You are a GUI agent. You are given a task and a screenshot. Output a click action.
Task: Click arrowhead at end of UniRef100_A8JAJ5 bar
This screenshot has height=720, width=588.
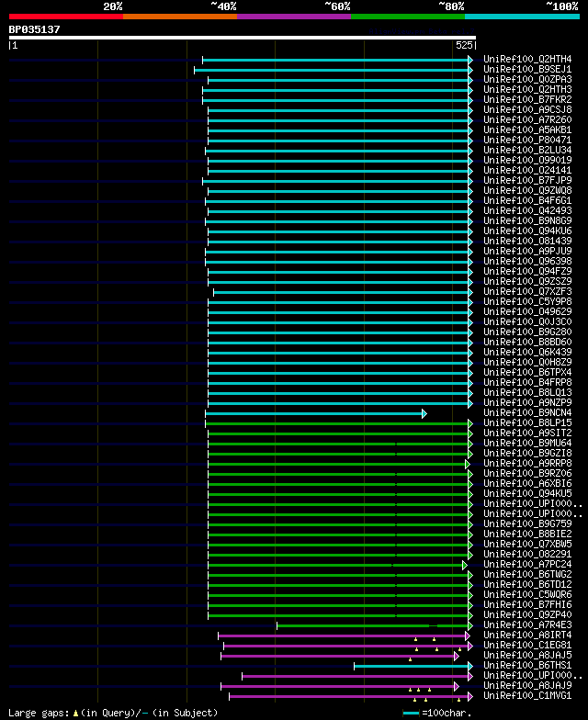point(457,656)
